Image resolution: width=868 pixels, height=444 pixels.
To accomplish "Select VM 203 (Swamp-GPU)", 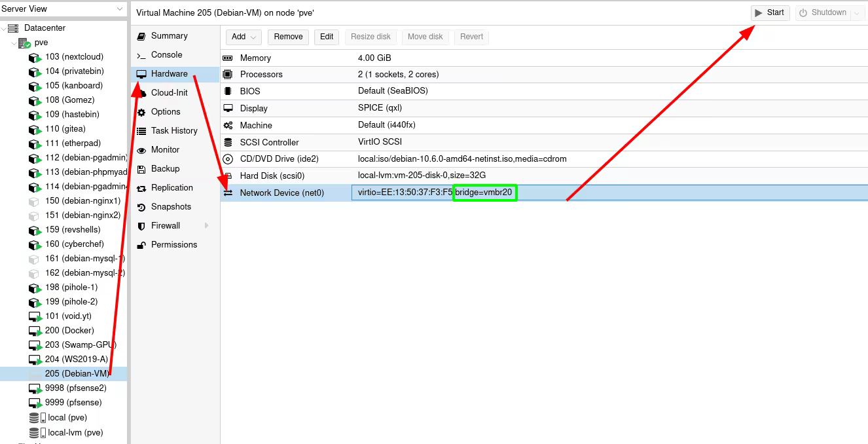I will pyautogui.click(x=81, y=345).
